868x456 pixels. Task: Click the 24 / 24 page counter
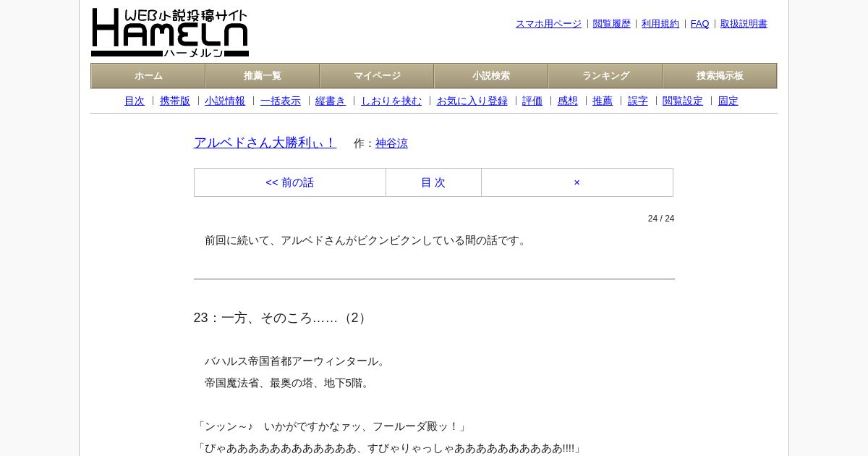(661, 219)
